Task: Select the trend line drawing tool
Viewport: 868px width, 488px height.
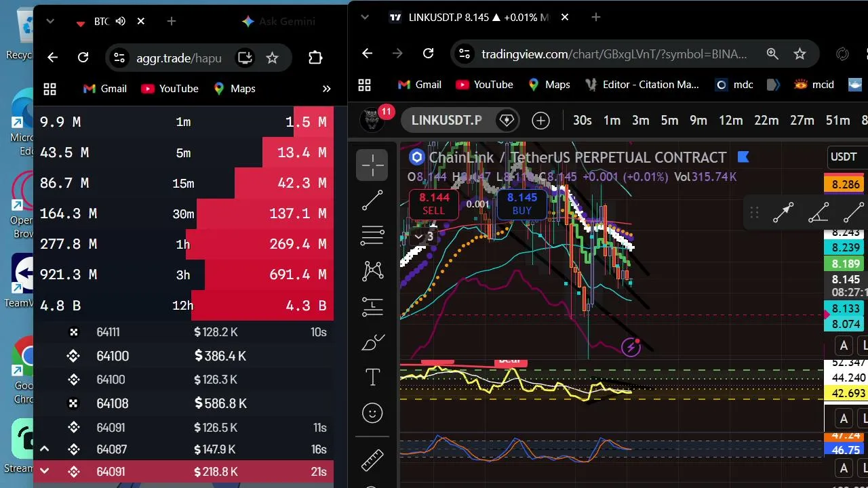Action: 372,200
